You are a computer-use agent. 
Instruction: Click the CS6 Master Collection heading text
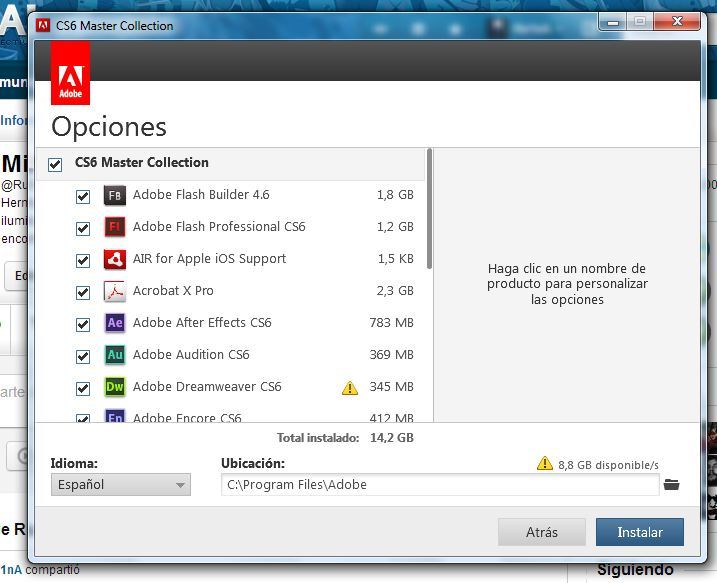(x=142, y=162)
